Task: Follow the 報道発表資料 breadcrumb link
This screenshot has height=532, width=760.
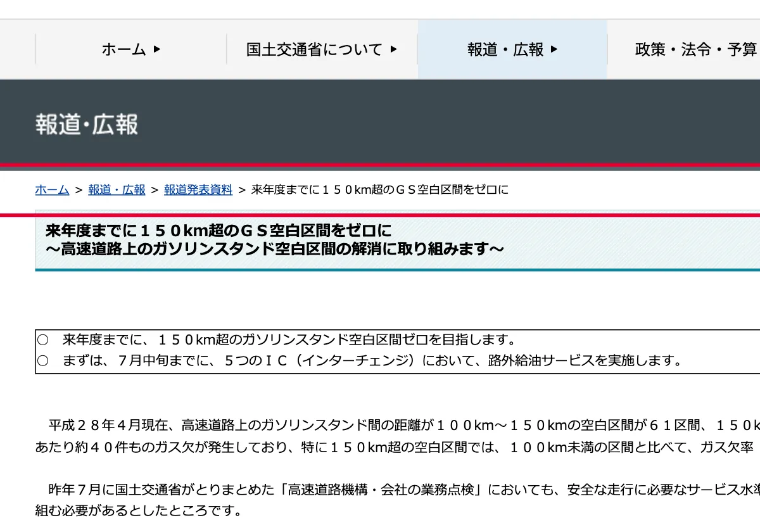Action: (198, 189)
